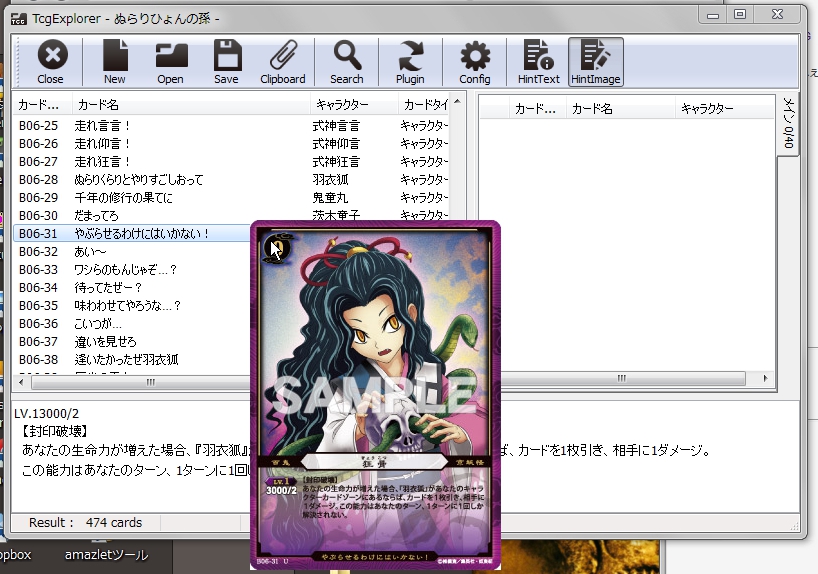The height and width of the screenshot is (574, 818).
Task: Create a new deck with New
Action: [x=114, y=62]
